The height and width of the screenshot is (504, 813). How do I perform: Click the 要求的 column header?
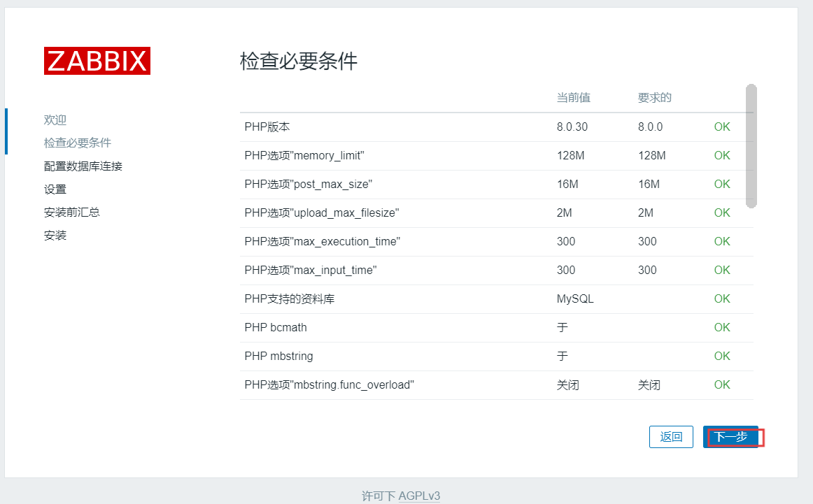(654, 98)
